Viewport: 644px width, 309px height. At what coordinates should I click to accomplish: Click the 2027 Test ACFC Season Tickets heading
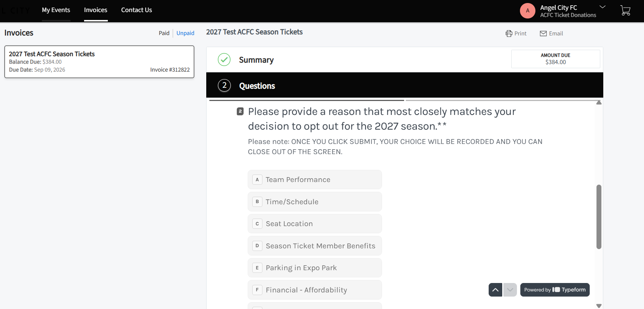coord(255,32)
